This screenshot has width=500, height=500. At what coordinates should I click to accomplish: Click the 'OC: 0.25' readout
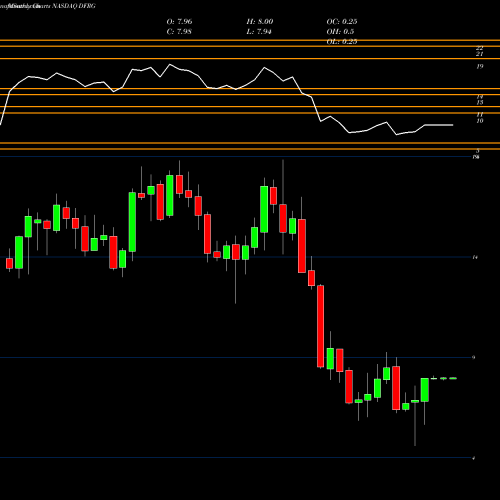342,22
